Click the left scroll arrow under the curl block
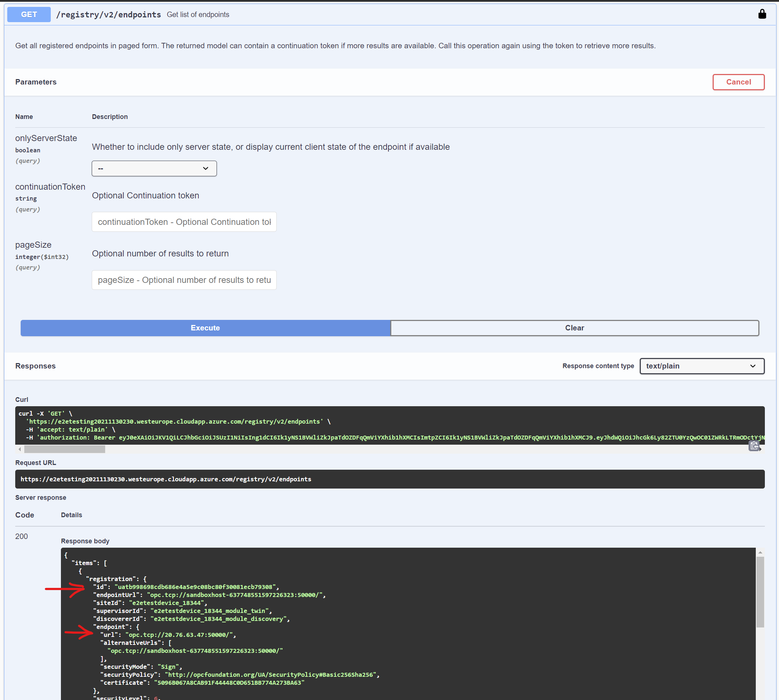Image resolution: width=779 pixels, height=700 pixels. point(19,449)
